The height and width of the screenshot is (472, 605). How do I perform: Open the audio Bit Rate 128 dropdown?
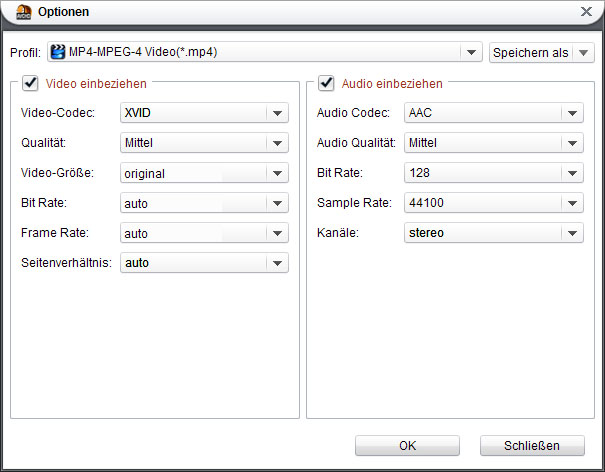(x=493, y=173)
